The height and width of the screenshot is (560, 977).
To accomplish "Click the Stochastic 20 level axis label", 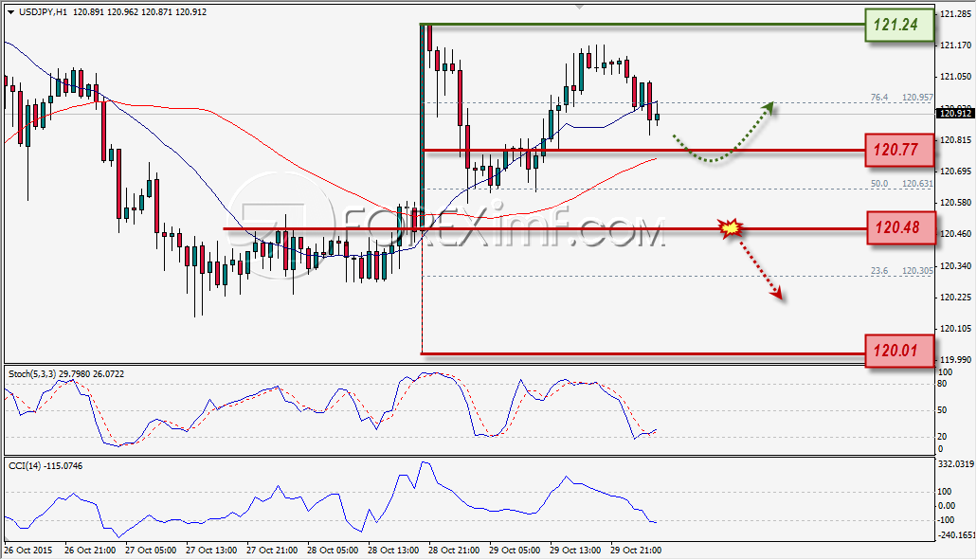I will coord(942,437).
